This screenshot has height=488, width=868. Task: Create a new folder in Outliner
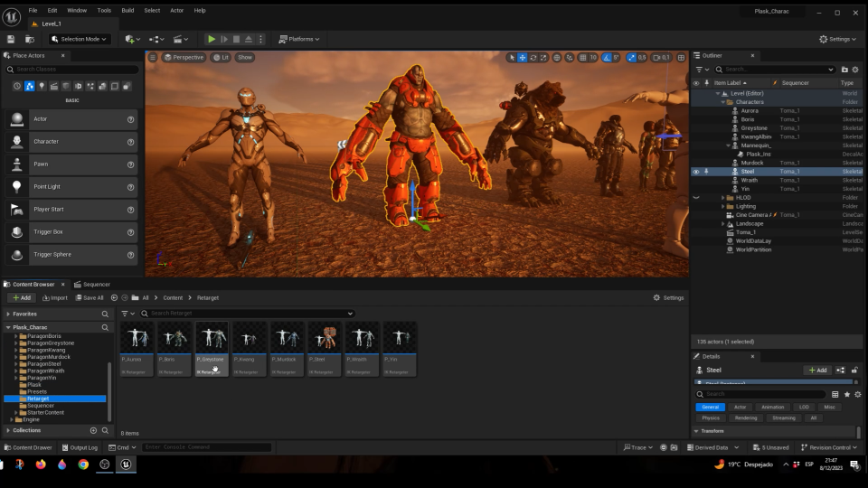click(844, 70)
